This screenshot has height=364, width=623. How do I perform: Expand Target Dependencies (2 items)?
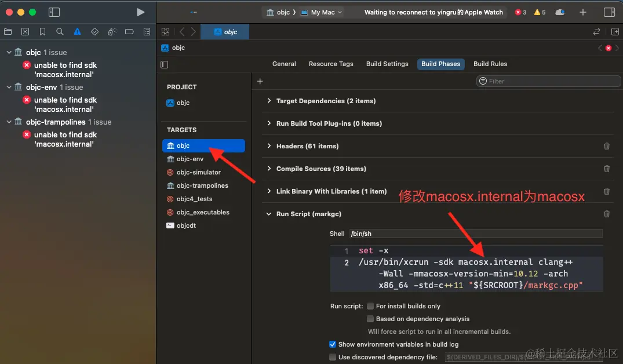[269, 101]
